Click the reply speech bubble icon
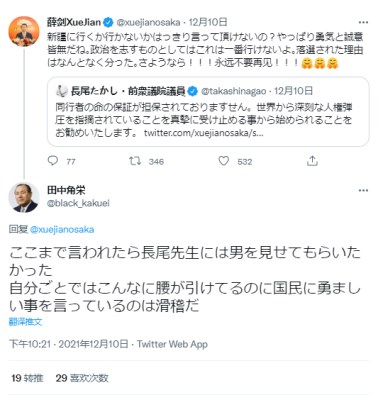 click(53, 161)
